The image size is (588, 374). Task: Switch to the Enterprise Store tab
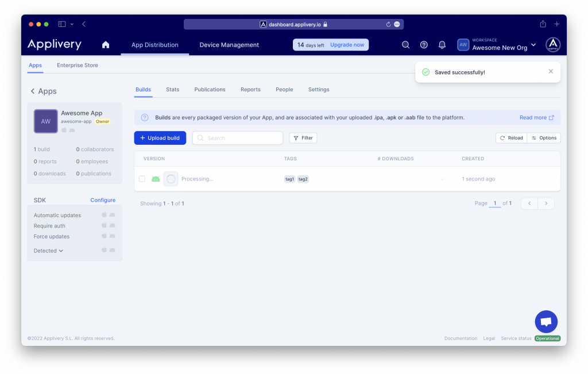[78, 65]
